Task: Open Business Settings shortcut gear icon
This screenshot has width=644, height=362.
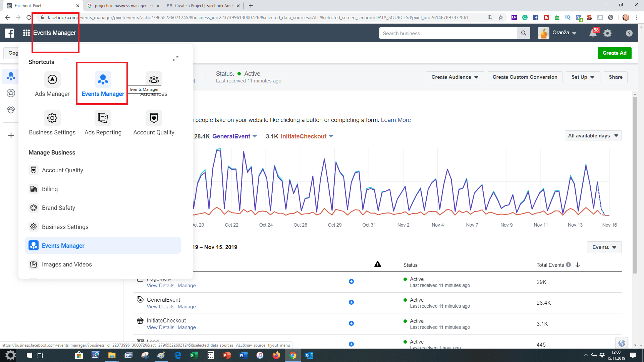Action: [52, 118]
